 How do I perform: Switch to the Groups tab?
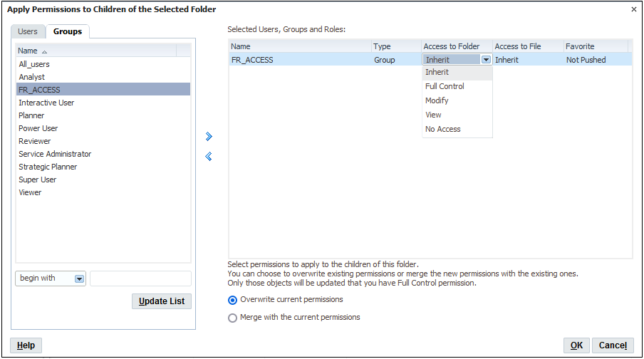[x=68, y=31]
